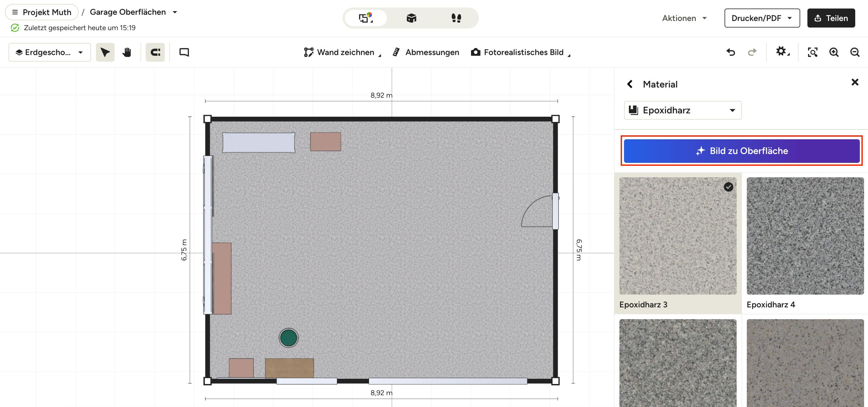The width and height of the screenshot is (868, 407).
Task: Open the Aktionen menu
Action: point(684,18)
